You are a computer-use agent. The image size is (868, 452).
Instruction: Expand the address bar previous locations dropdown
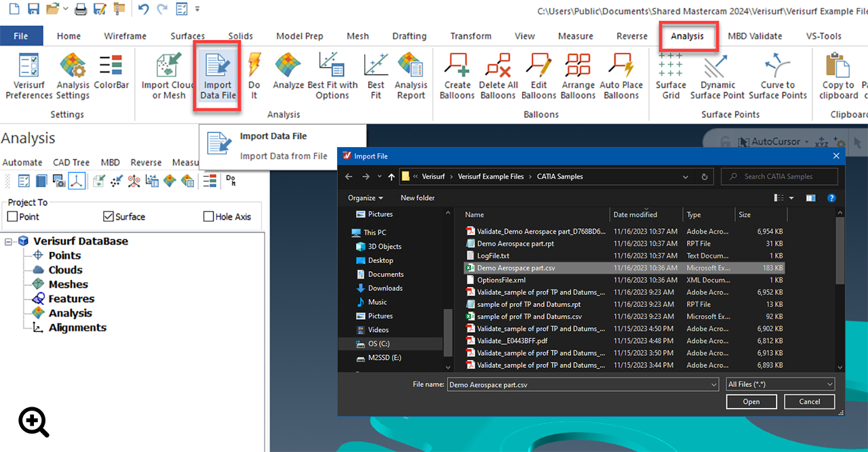pyautogui.click(x=686, y=177)
